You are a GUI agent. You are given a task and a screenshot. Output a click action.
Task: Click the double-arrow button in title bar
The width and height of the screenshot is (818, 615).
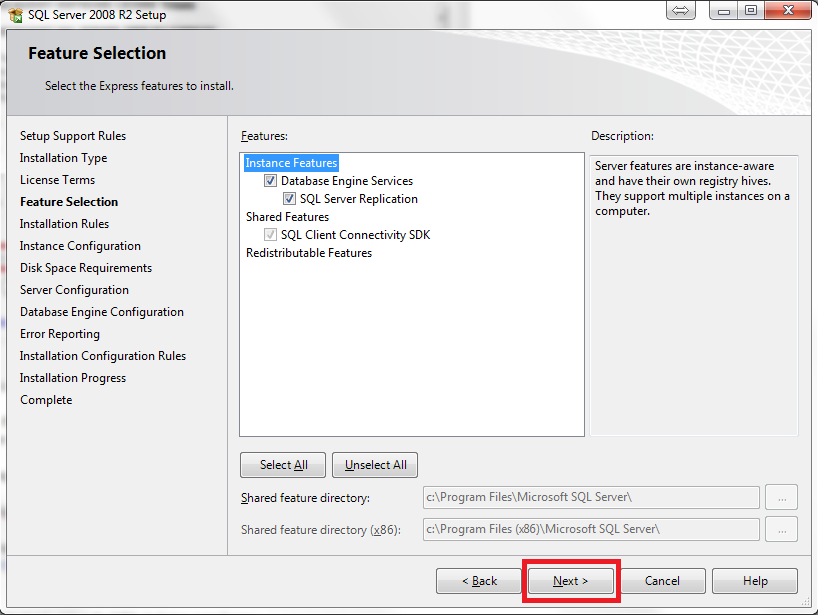pos(681,10)
